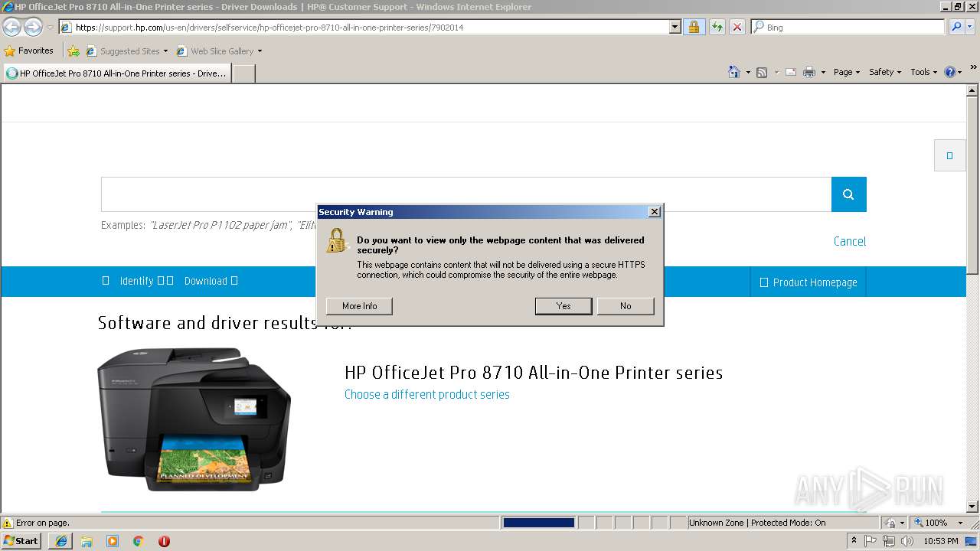
Task: Launch Chrome from the taskbar
Action: pos(139,541)
